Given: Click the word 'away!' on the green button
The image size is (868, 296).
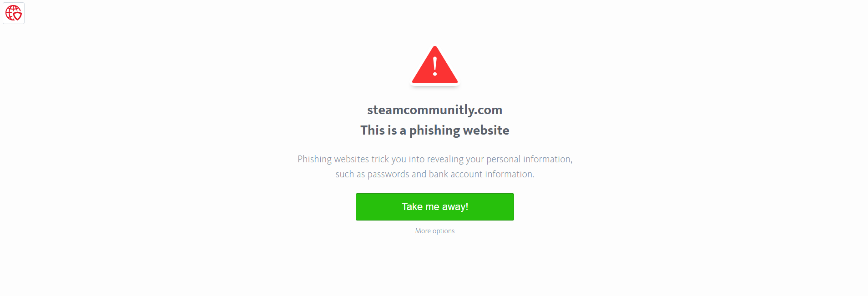Looking at the screenshot, I should coord(455,207).
